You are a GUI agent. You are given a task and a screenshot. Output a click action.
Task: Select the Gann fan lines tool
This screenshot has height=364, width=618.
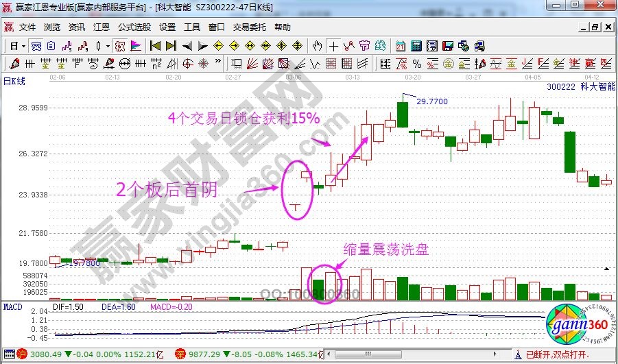tap(252, 64)
